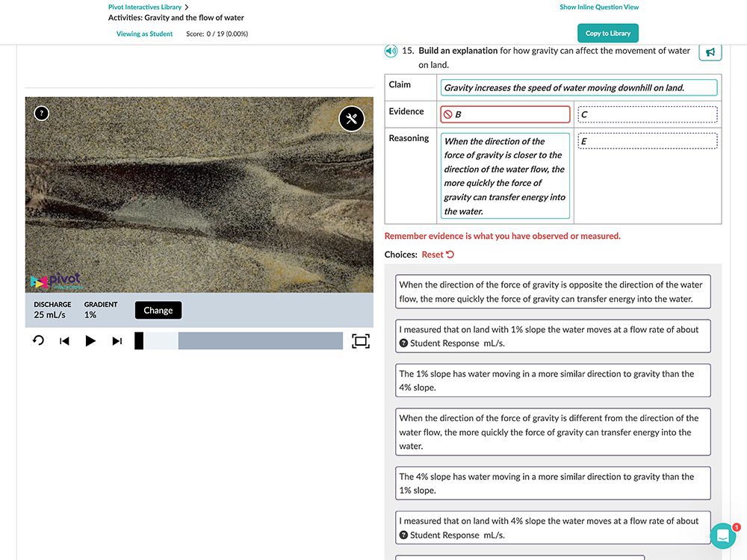Reset the explanation choices
The height and width of the screenshot is (560, 747).
click(x=438, y=255)
